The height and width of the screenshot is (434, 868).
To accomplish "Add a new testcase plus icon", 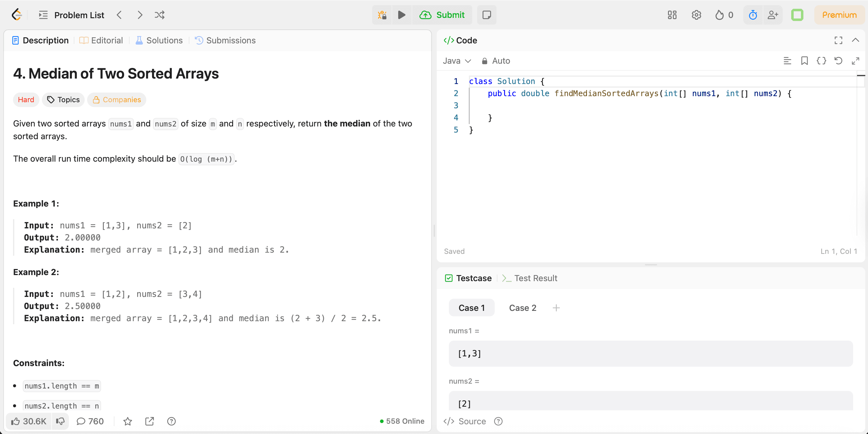I will click(556, 308).
